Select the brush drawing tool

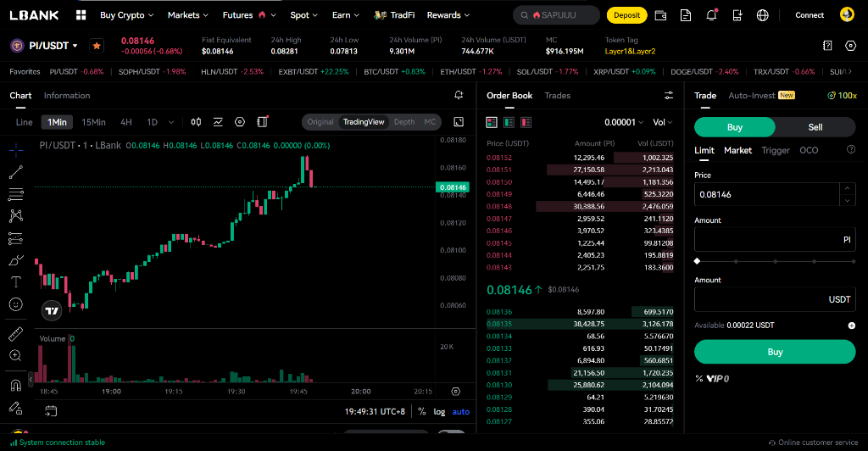(16, 260)
